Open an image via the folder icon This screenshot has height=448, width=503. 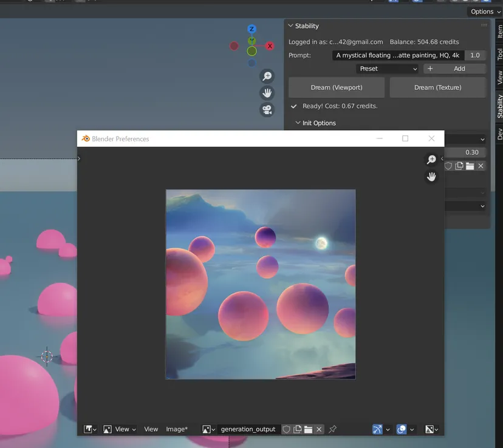click(309, 429)
